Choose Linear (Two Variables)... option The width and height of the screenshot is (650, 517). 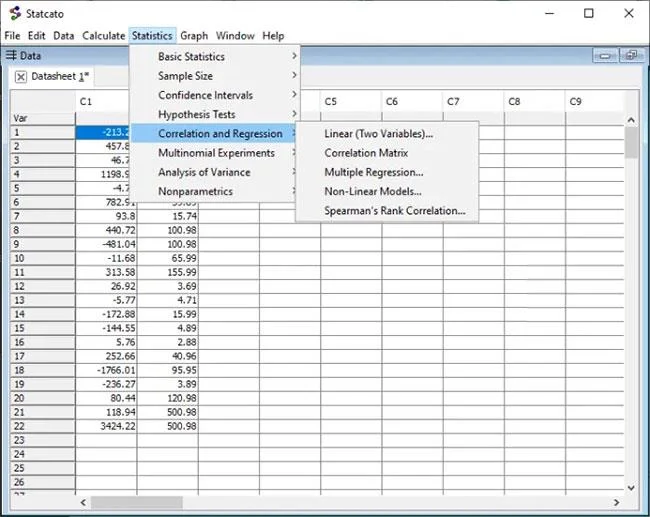pos(387,133)
